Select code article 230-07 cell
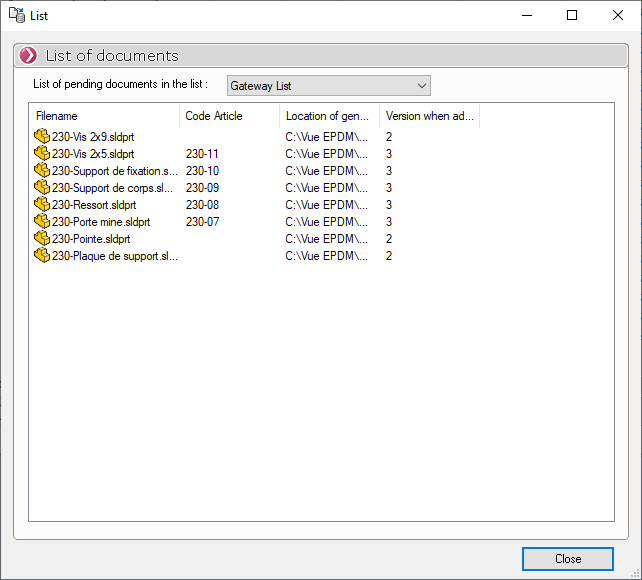 pyautogui.click(x=202, y=222)
